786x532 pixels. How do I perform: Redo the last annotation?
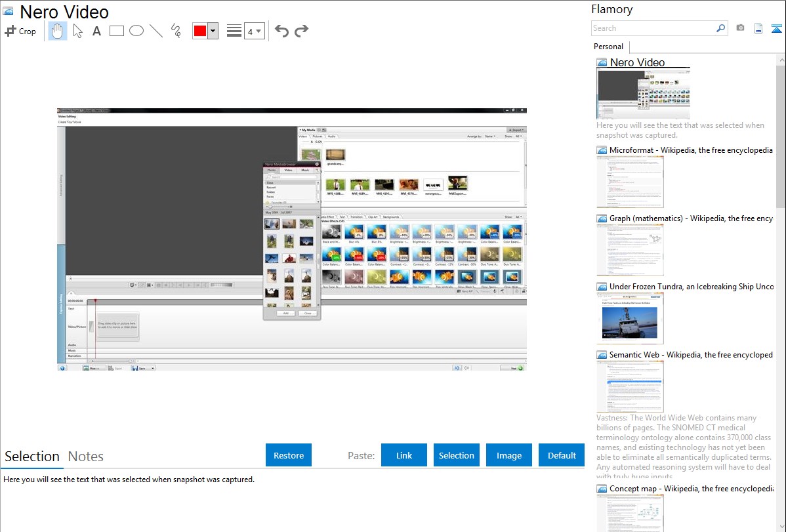pyautogui.click(x=301, y=31)
